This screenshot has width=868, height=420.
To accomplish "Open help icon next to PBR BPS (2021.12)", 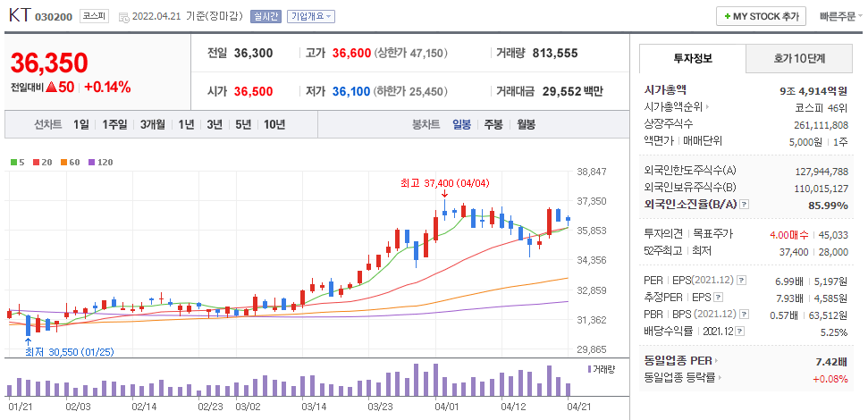I will click(x=746, y=315).
